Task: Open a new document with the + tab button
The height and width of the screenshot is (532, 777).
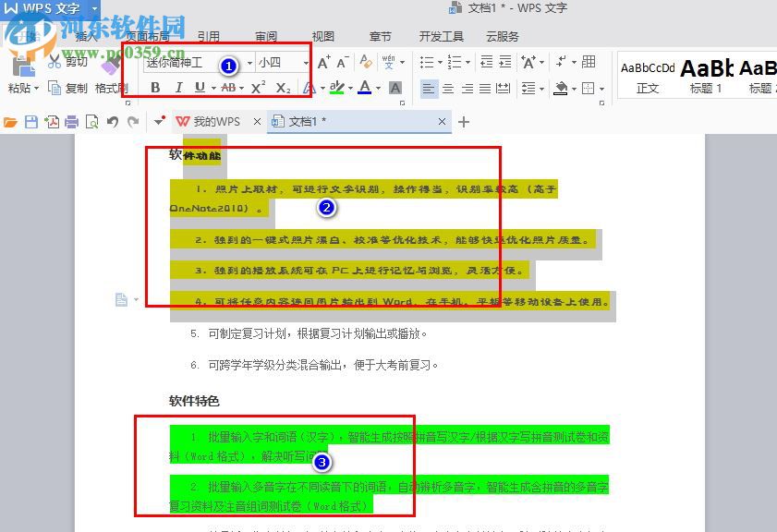Action: click(x=463, y=122)
